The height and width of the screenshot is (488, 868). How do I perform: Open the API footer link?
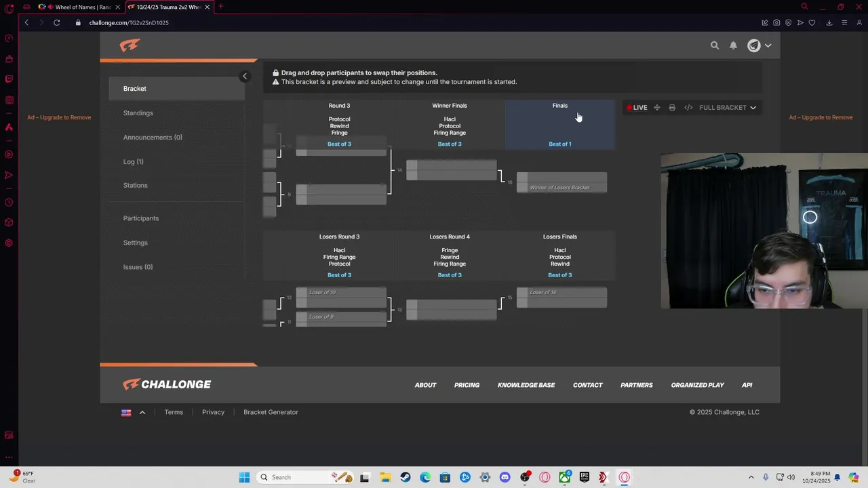747,385
